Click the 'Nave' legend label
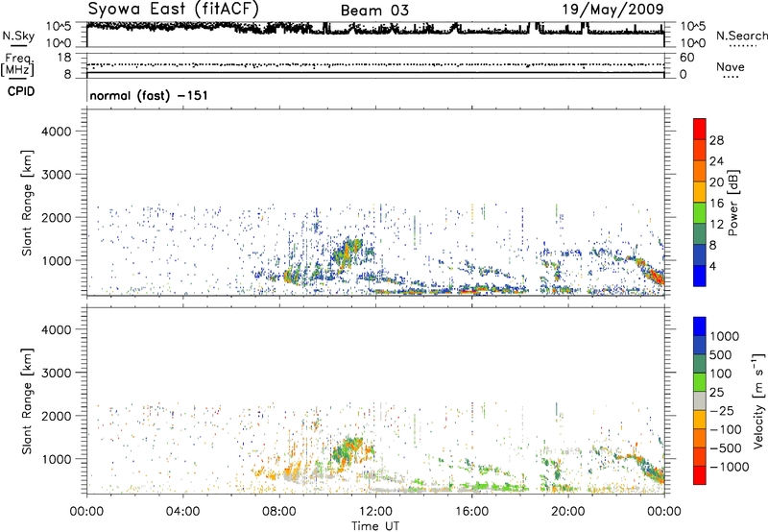 pos(731,67)
